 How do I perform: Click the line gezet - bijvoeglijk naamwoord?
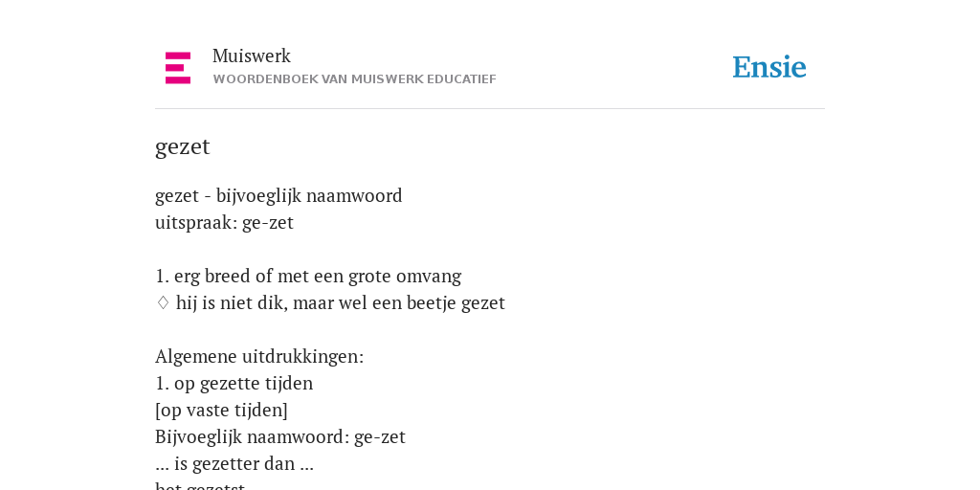click(x=278, y=196)
